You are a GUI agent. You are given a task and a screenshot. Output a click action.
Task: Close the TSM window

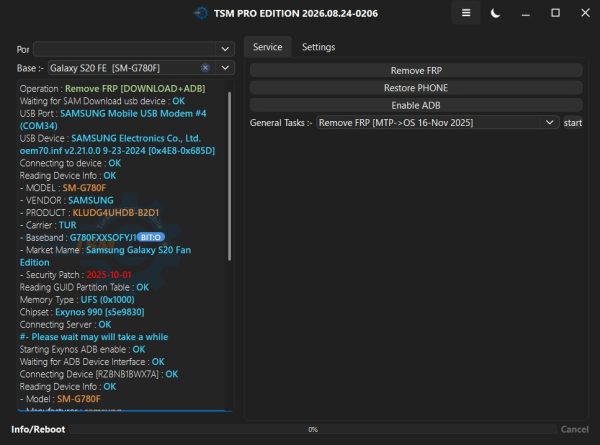[585, 13]
